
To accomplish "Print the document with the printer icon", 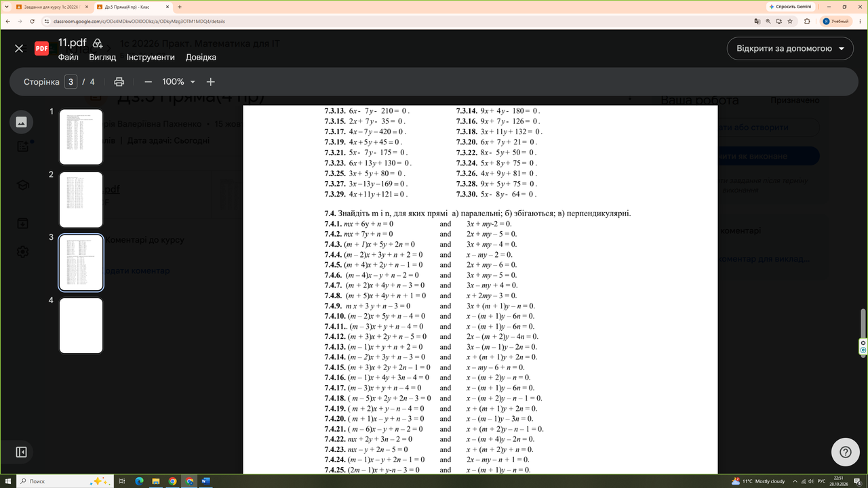I will point(119,82).
